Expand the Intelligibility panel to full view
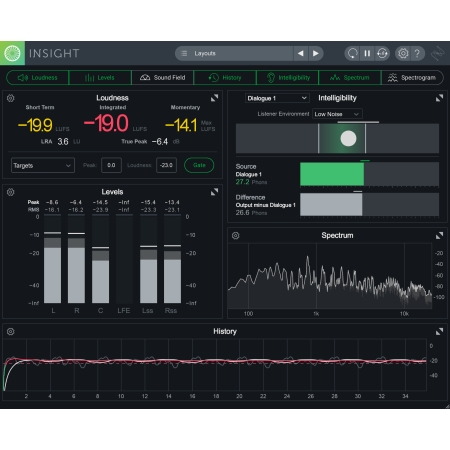 pos(439,98)
